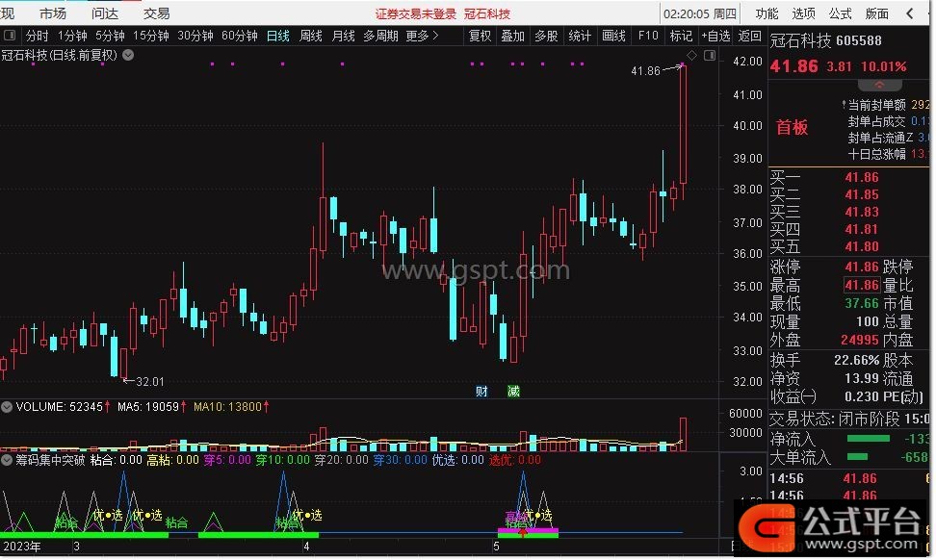936x560 pixels.
Task: Click the MA5: 19059 label
Action: pyautogui.click(x=148, y=407)
